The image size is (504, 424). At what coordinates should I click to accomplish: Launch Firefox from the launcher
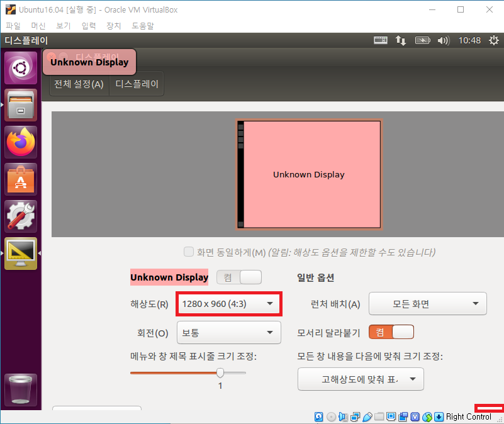tap(21, 142)
